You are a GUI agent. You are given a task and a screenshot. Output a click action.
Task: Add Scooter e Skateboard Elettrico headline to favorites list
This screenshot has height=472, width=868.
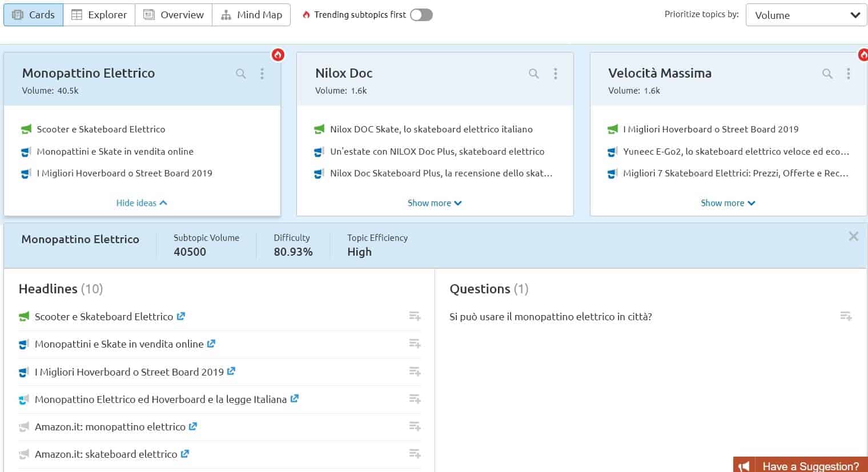pos(415,316)
